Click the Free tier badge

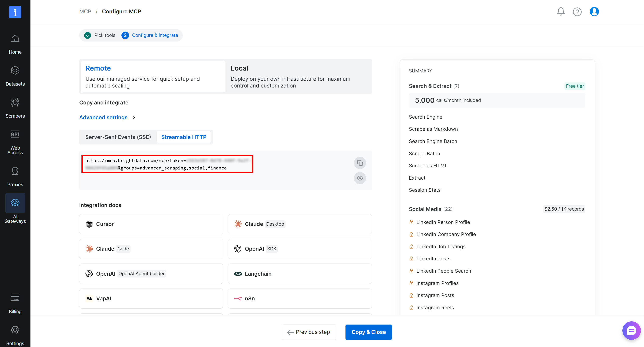pos(575,86)
